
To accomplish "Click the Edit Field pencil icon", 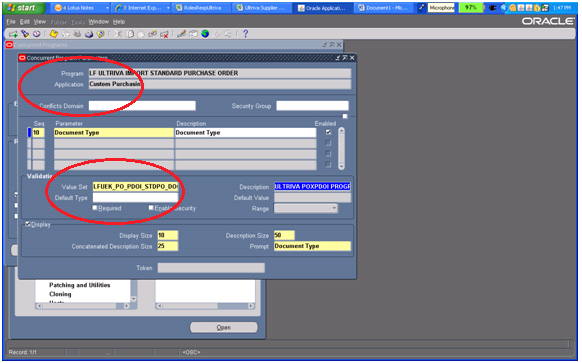I will 181,34.
